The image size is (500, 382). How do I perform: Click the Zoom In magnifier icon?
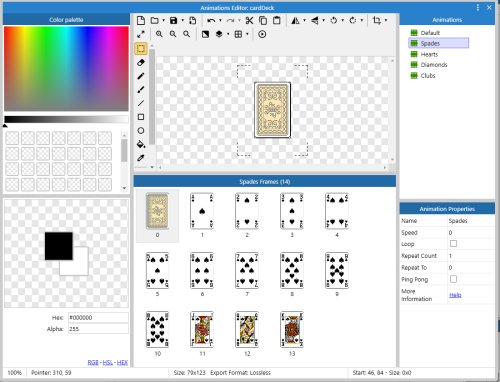pyautogui.click(x=159, y=34)
